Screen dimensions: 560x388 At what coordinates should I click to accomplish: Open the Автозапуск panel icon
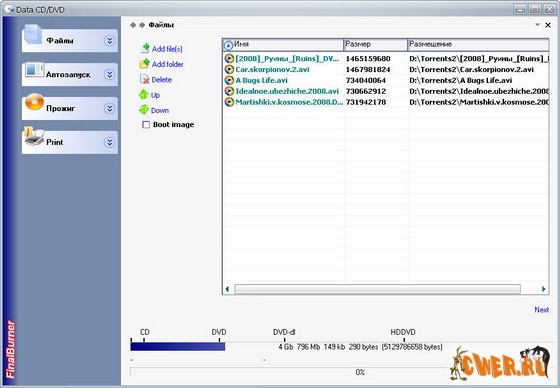(34, 70)
